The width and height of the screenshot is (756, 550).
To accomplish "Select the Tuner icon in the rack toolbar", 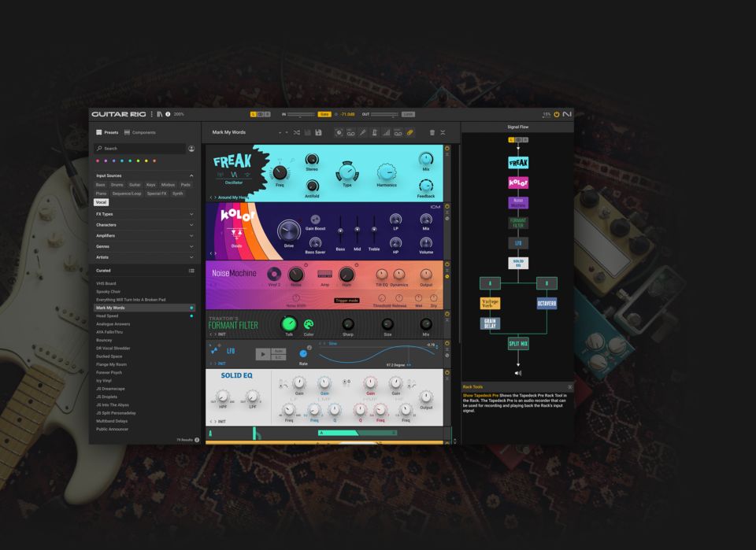I will pos(338,133).
